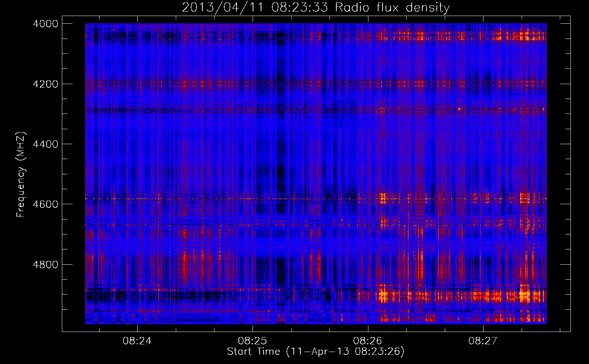Click the plot title '2013/04/11 08:23:33 Radio flux density'
This screenshot has width=589, height=364.
[316, 7]
